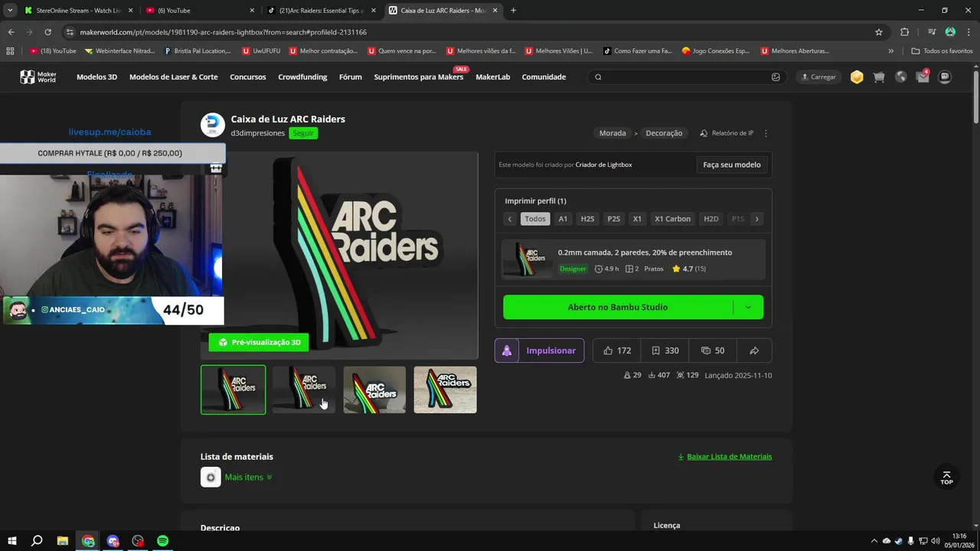Select the X1 Carbon printer filter

(x=672, y=219)
